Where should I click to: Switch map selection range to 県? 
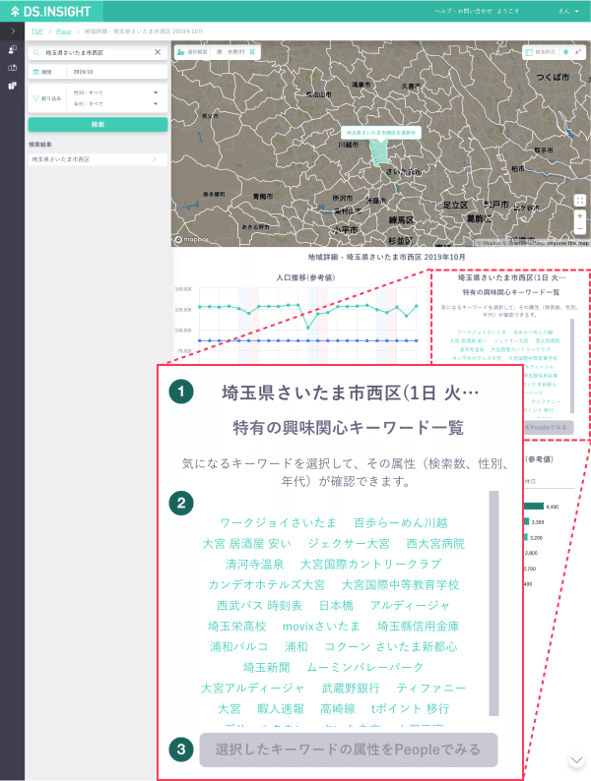(220, 52)
